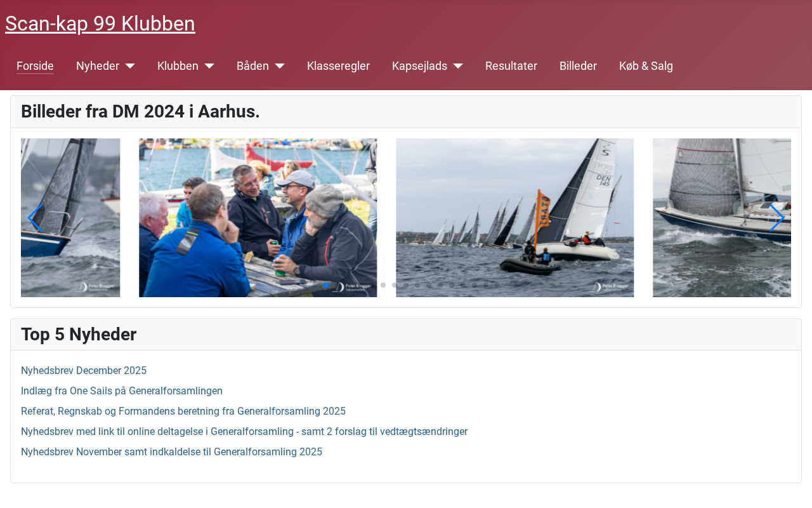Open the Båden dropdown menu
Image resolution: width=812 pixels, height=508 pixels.
point(260,66)
